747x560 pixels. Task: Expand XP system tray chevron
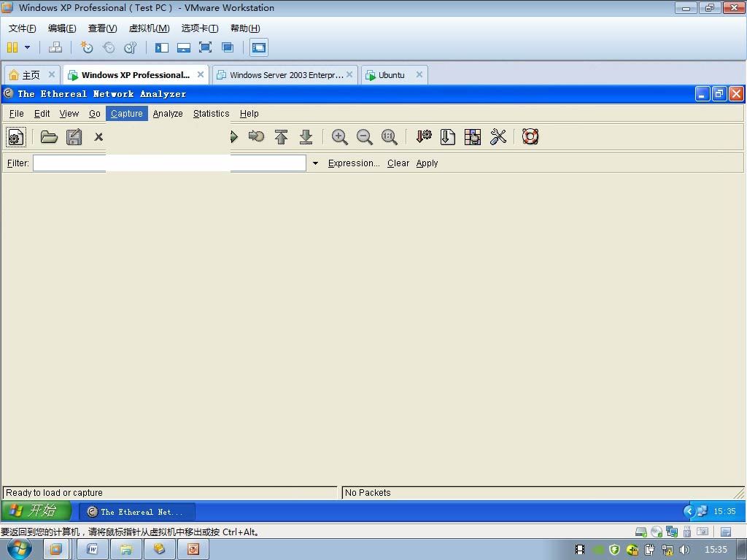(x=689, y=511)
